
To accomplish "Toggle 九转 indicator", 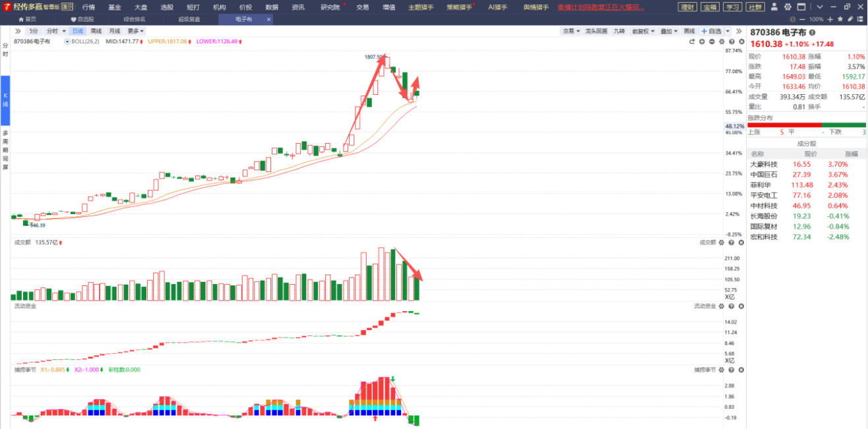I will tap(619, 31).
